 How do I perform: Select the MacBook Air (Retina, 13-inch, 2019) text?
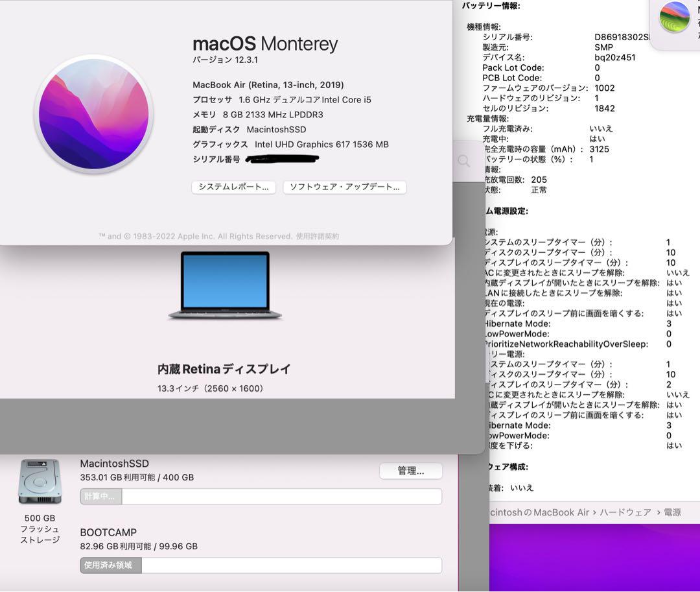click(x=268, y=85)
